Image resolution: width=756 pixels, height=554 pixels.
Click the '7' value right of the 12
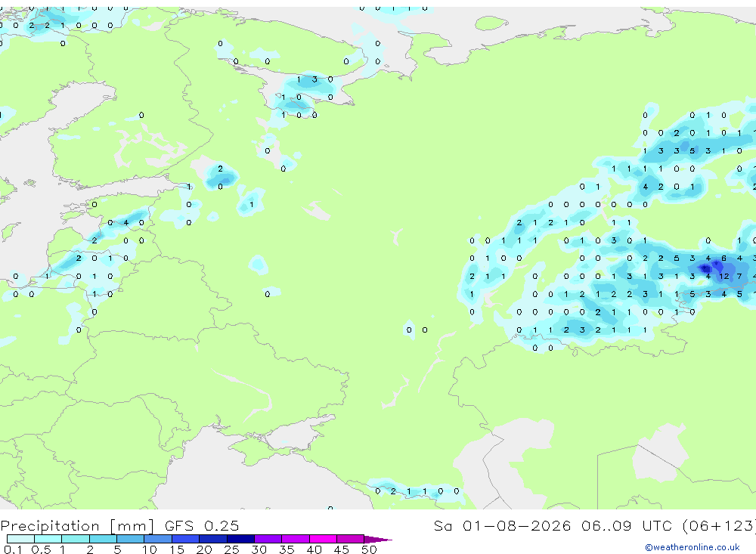[x=739, y=277]
